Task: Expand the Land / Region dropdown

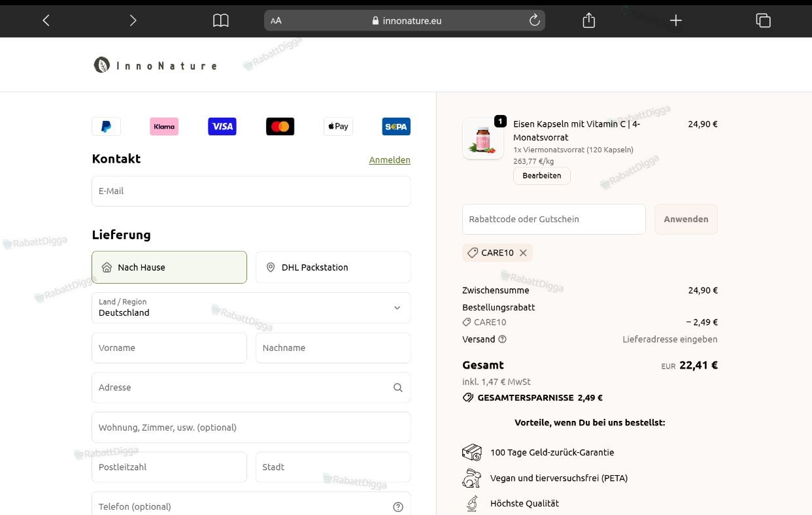Action: point(251,308)
